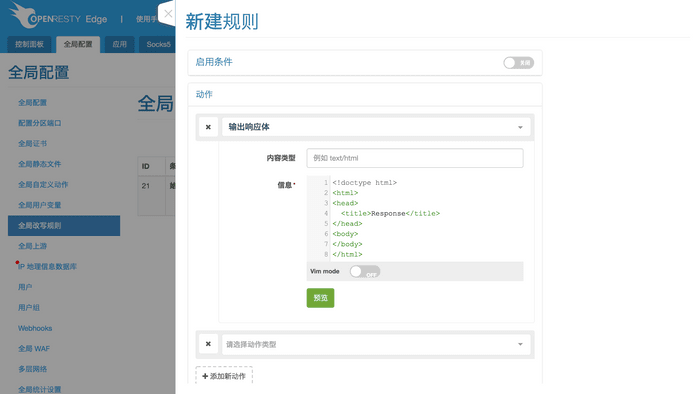The width and height of the screenshot is (700, 394).
Task: Switch to the 全局配置 tab
Action: coord(78,44)
